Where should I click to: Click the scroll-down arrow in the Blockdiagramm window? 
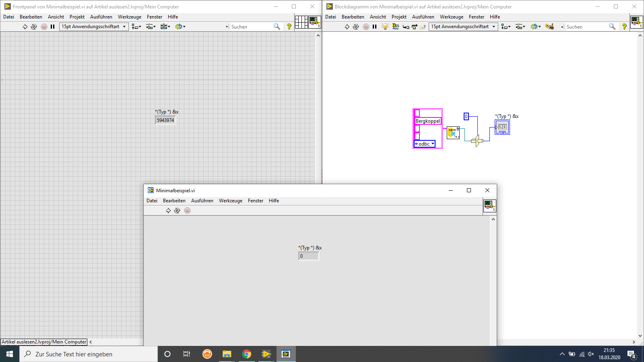(x=640, y=336)
